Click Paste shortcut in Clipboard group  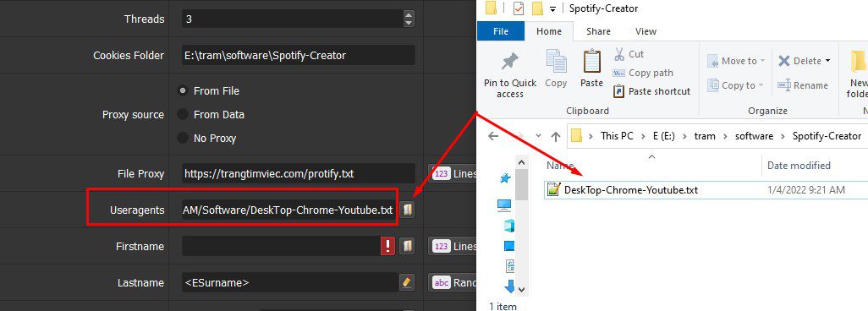pyautogui.click(x=651, y=91)
